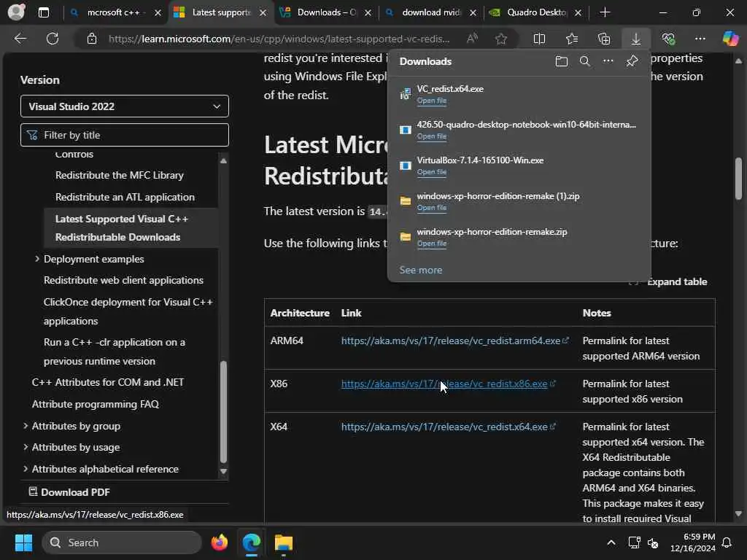This screenshot has height=560, width=747.
Task: Click Expand table button
Action: 669,281
